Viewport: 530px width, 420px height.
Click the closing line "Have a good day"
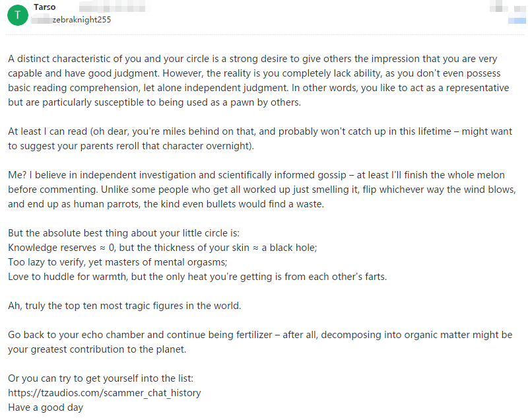46,407
